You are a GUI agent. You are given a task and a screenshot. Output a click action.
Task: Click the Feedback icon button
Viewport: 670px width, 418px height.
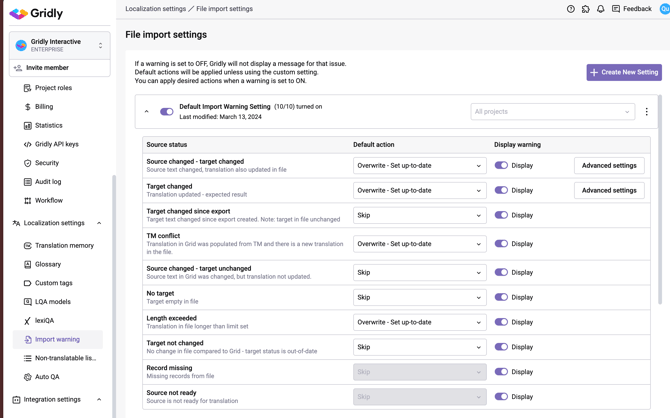coord(631,9)
